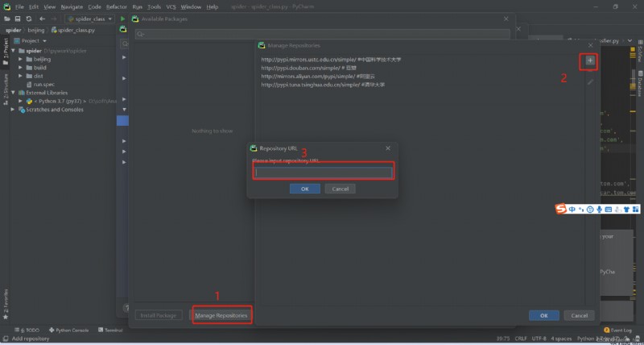Open the Database side panel

(x=640, y=84)
